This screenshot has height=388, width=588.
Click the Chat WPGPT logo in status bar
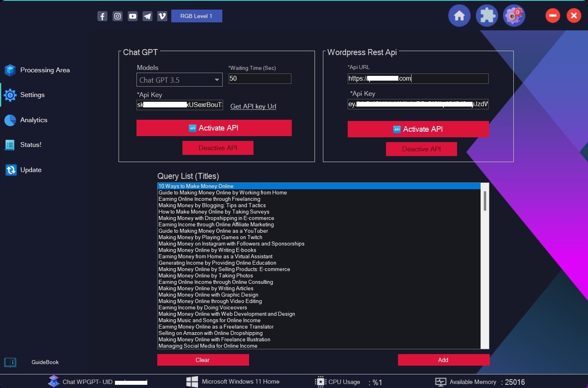coord(53,381)
